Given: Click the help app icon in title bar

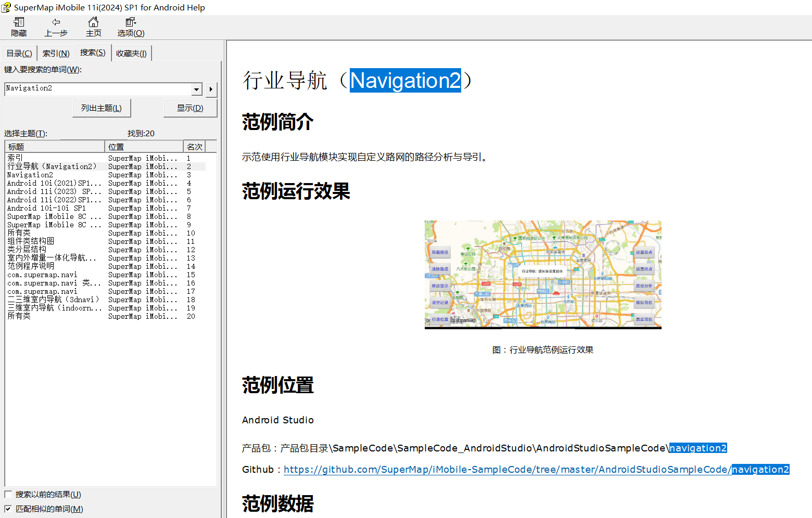Looking at the screenshot, I should point(6,7).
